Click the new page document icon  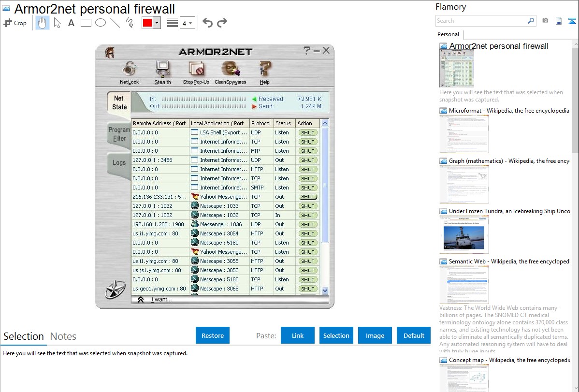click(559, 21)
